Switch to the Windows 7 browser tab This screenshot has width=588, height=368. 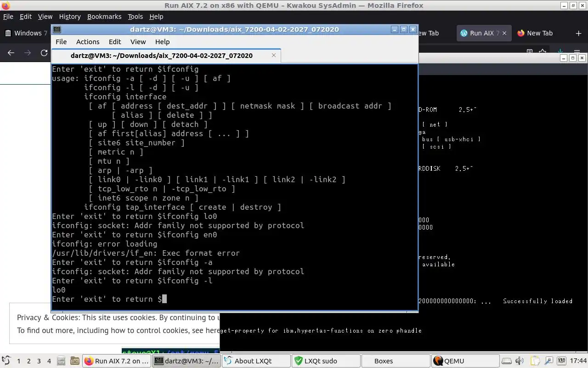tap(26, 33)
